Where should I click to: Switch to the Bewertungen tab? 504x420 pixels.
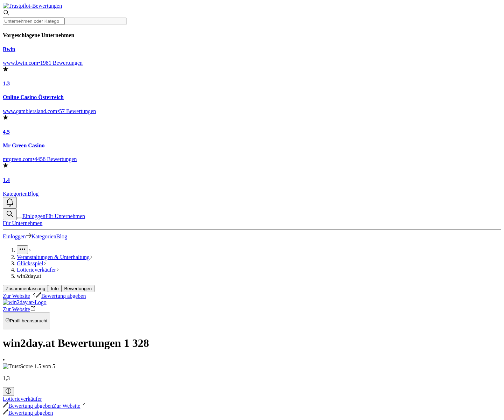[78, 289]
